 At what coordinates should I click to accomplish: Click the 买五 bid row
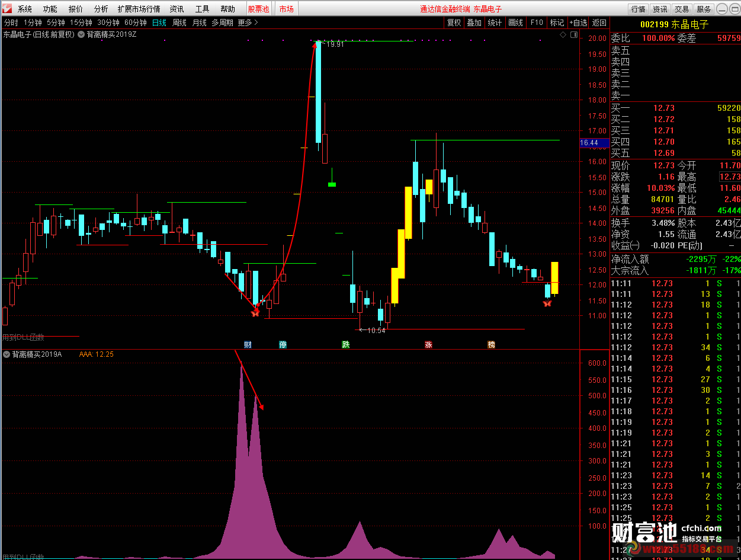pos(676,153)
